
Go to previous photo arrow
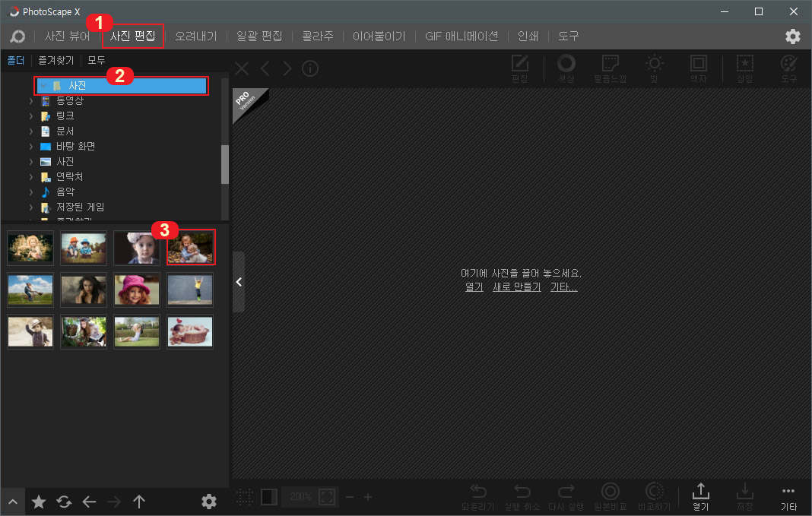265,68
